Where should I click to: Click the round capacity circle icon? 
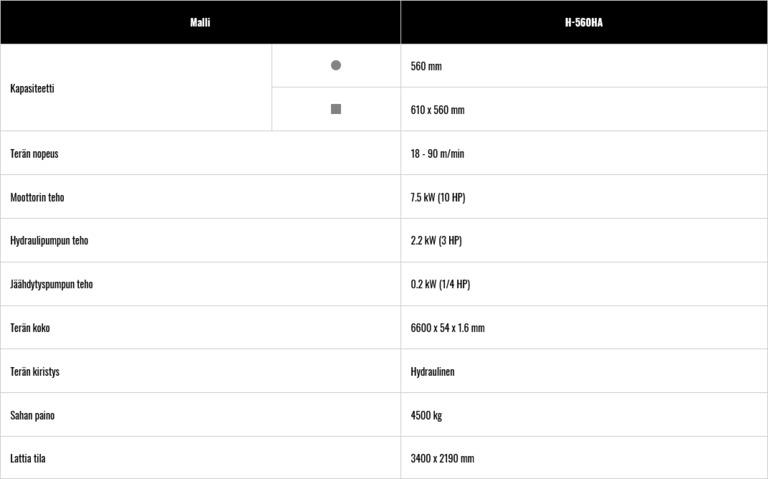point(336,65)
